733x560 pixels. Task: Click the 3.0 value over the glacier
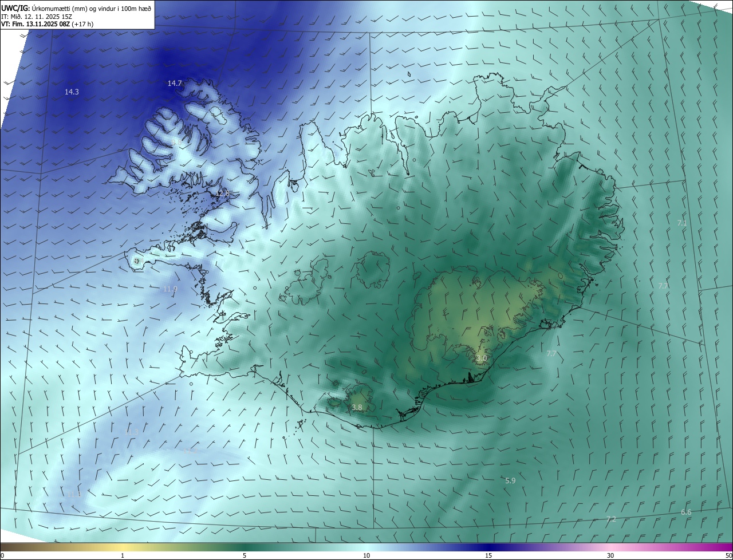[481, 358]
